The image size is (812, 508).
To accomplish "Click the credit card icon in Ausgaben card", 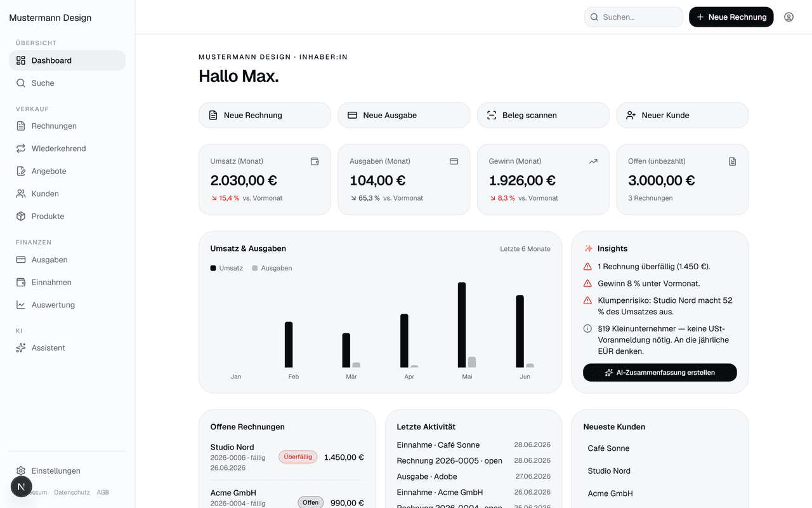I will click(x=454, y=161).
